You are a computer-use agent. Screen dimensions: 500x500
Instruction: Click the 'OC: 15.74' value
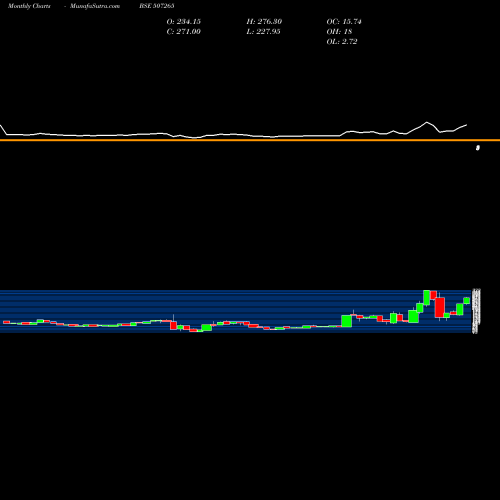[x=344, y=22]
